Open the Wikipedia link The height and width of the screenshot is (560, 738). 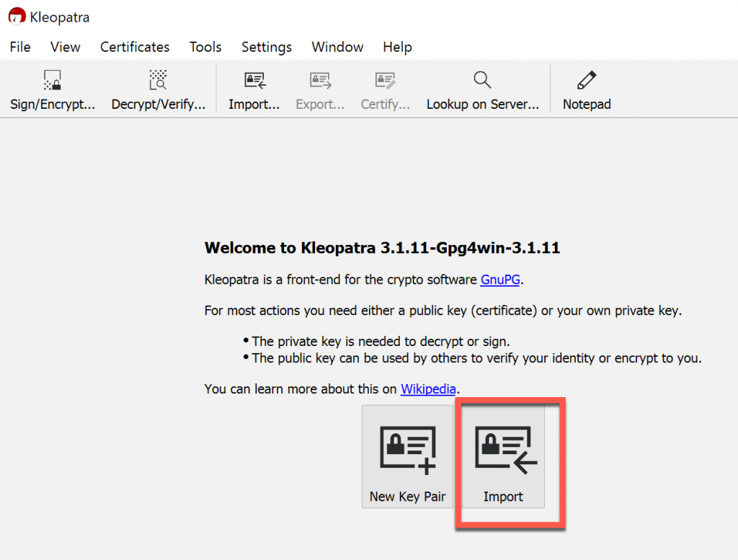pos(428,389)
